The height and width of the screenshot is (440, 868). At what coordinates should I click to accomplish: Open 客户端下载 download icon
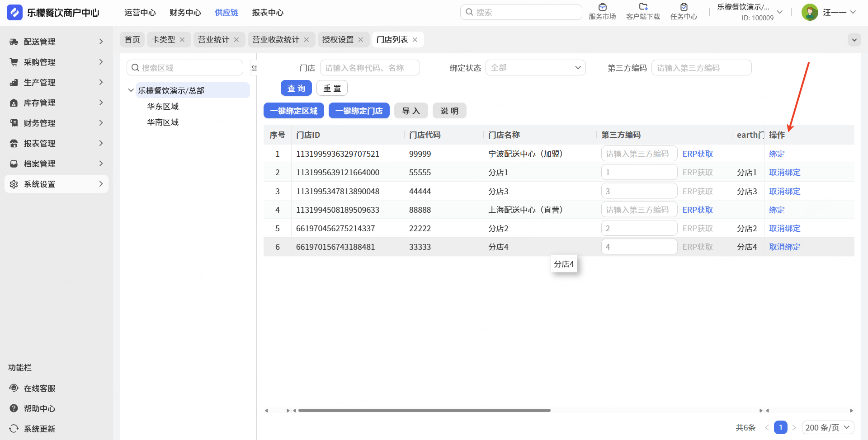point(643,7)
